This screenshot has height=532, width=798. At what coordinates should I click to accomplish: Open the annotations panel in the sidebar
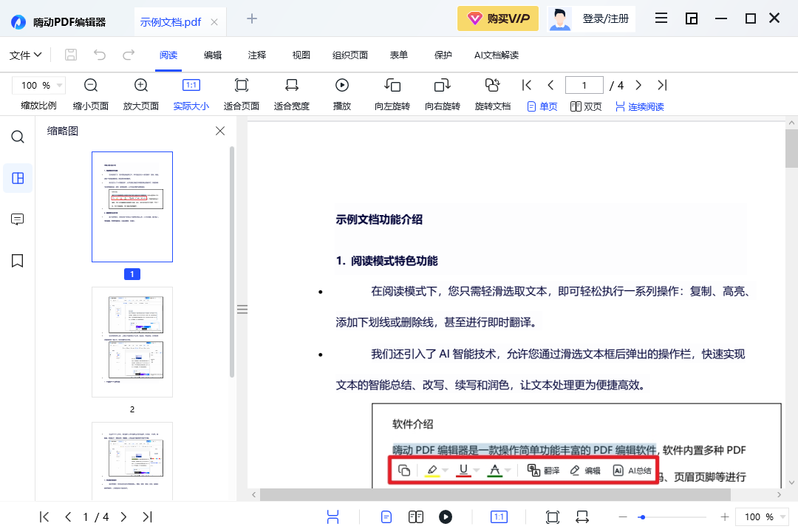18,219
